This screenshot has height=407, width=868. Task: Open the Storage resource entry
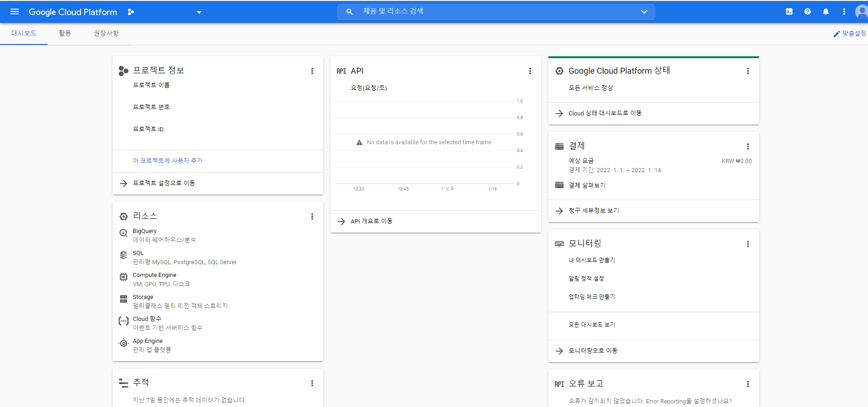click(x=143, y=297)
